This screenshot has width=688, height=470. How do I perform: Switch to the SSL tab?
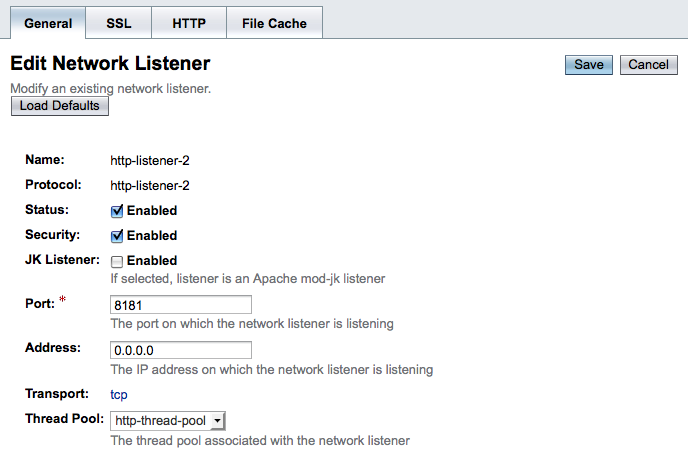tap(118, 22)
